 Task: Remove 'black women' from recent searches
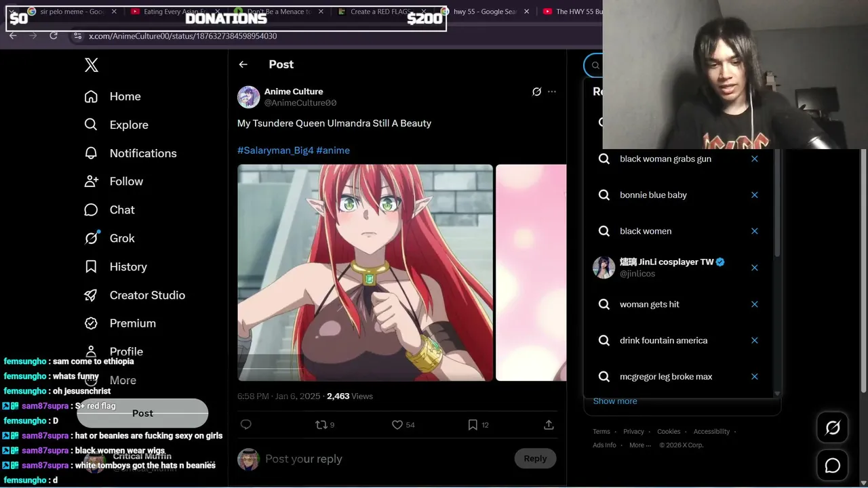tap(754, 231)
